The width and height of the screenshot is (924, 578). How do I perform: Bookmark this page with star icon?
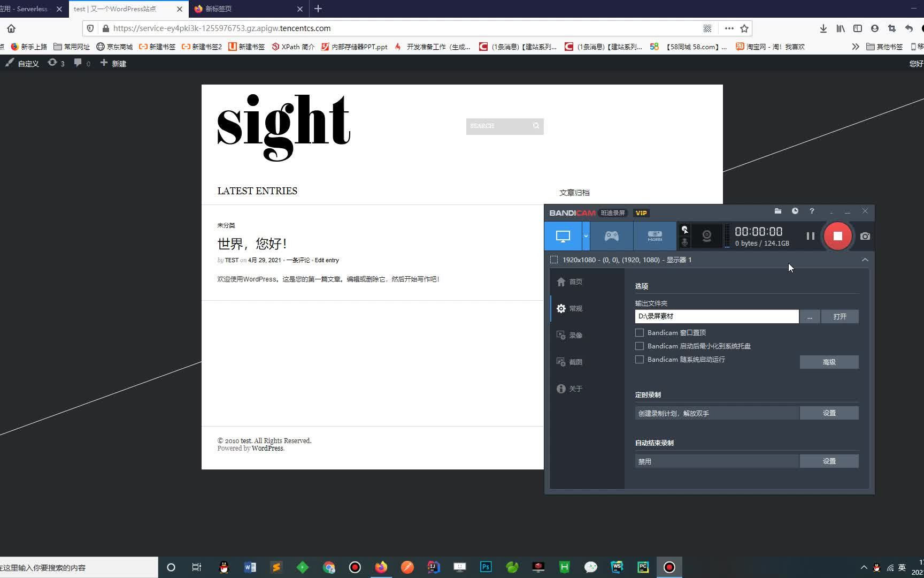(x=744, y=28)
